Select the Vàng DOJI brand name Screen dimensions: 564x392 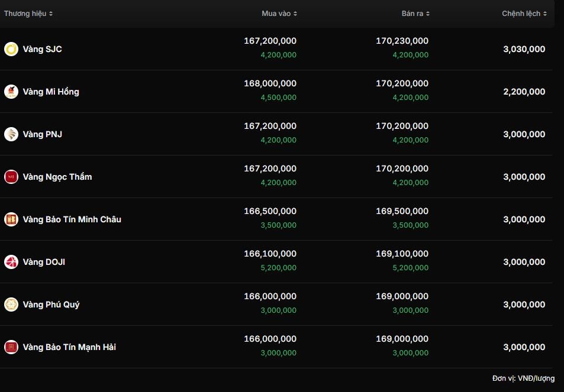click(x=44, y=262)
